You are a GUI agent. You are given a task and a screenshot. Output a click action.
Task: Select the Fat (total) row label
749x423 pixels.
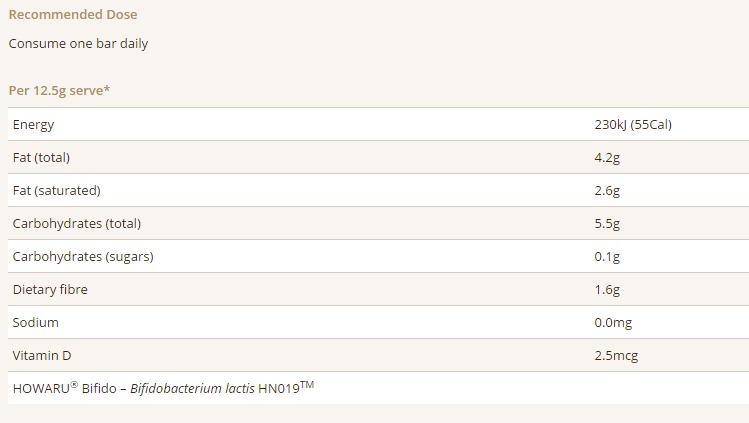[x=42, y=158]
